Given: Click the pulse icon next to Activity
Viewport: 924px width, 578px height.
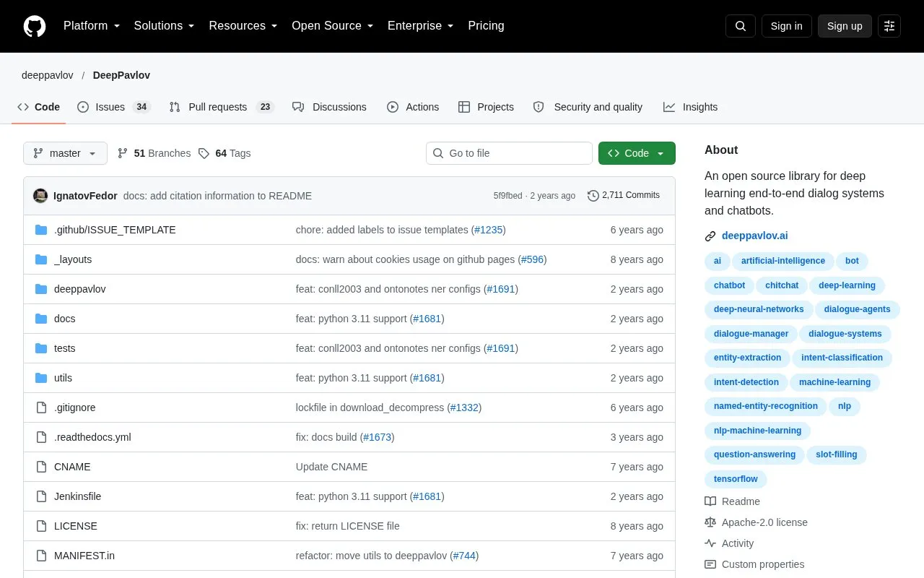Looking at the screenshot, I should (710, 543).
